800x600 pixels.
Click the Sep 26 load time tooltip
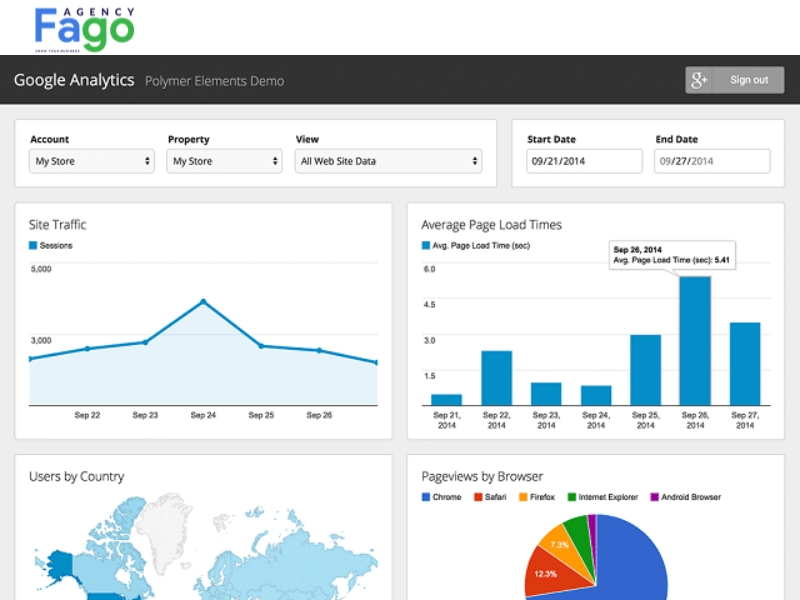pyautogui.click(x=672, y=255)
